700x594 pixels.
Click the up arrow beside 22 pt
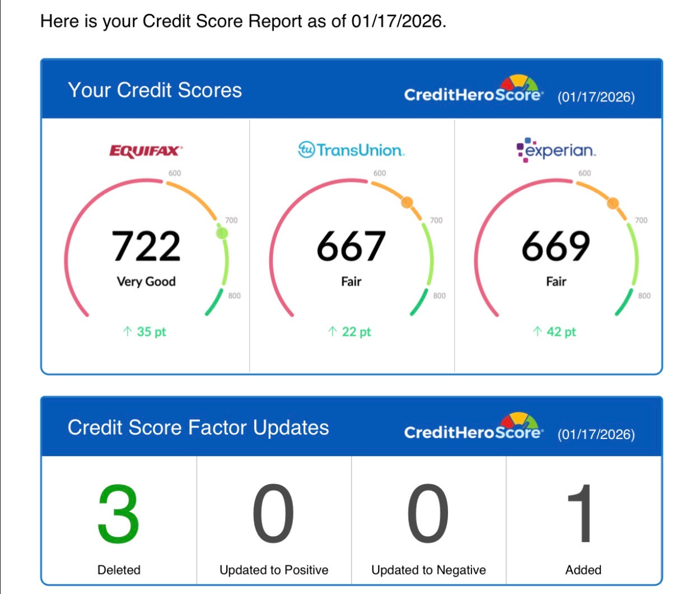click(332, 331)
